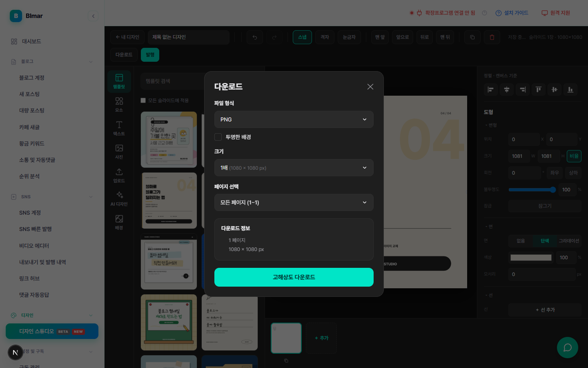Select 디자인 스튜디오 in the sidebar
Image resolution: width=588 pixels, height=368 pixels.
[52, 331]
